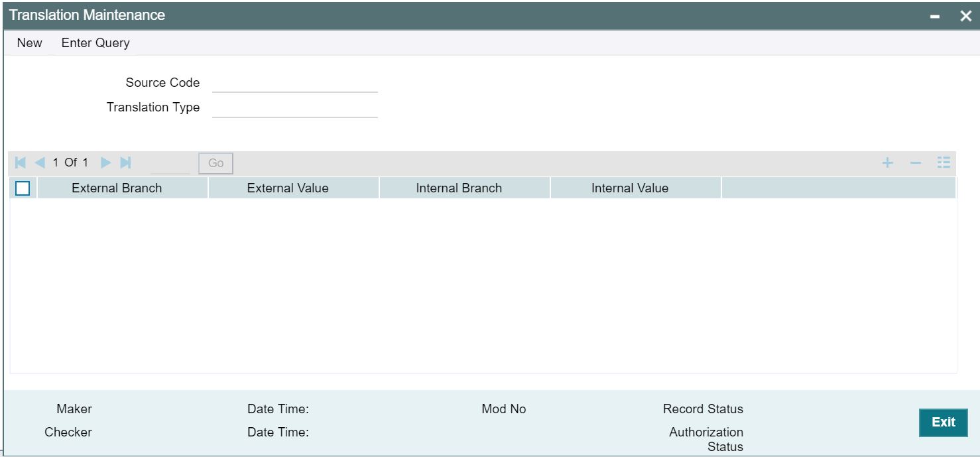This screenshot has width=980, height=457.
Task: Focus the Source Code input field
Action: (295, 83)
